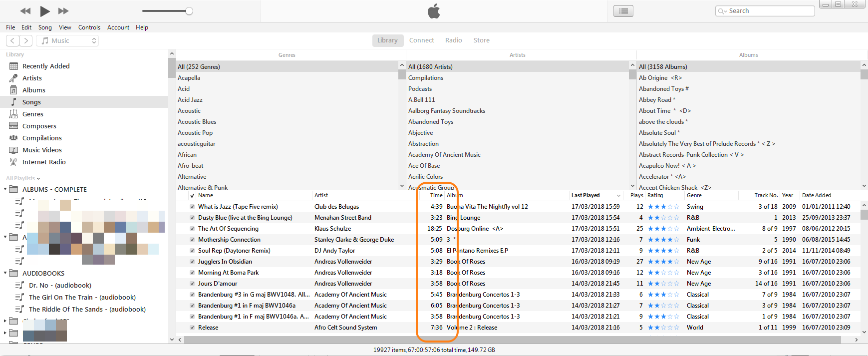Toggle the header checkmark column
Image resolution: width=868 pixels, height=356 pixels.
(x=192, y=196)
